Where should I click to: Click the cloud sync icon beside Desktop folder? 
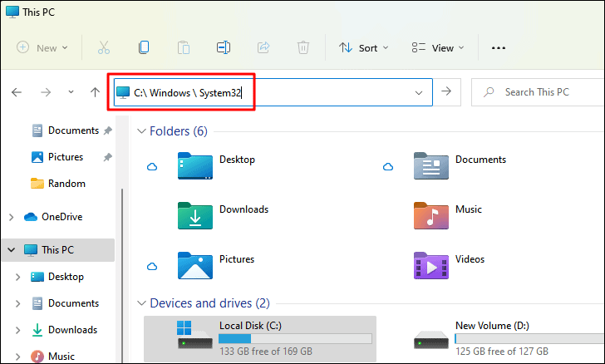coord(152,167)
